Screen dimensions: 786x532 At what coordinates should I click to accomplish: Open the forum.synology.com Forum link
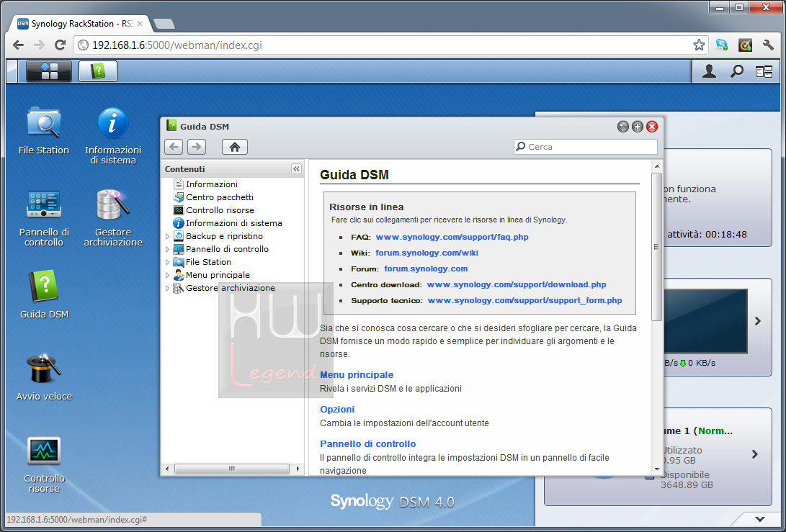[x=426, y=269]
